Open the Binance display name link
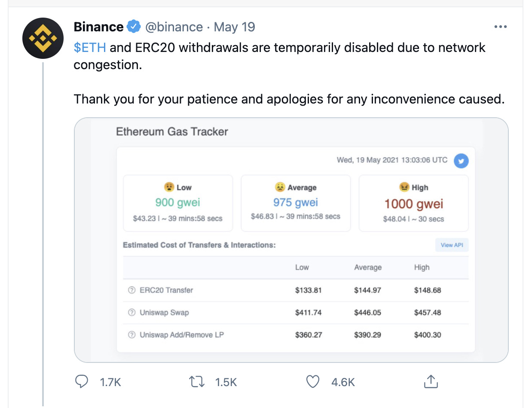This screenshot has height=408, width=532. click(x=99, y=27)
